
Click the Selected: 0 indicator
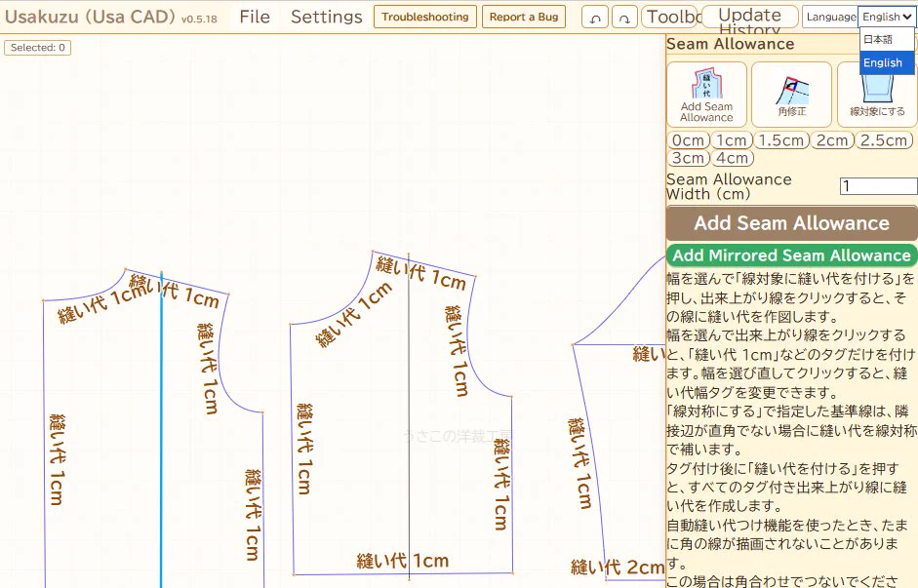pyautogui.click(x=37, y=48)
